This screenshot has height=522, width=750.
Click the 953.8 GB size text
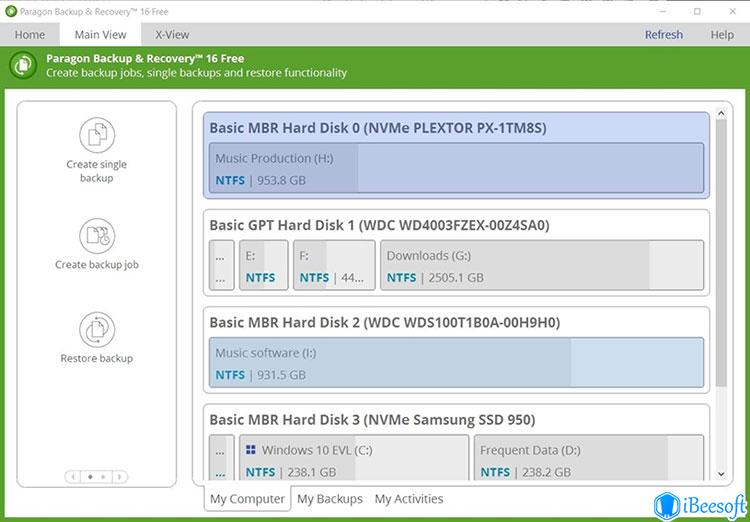point(281,180)
